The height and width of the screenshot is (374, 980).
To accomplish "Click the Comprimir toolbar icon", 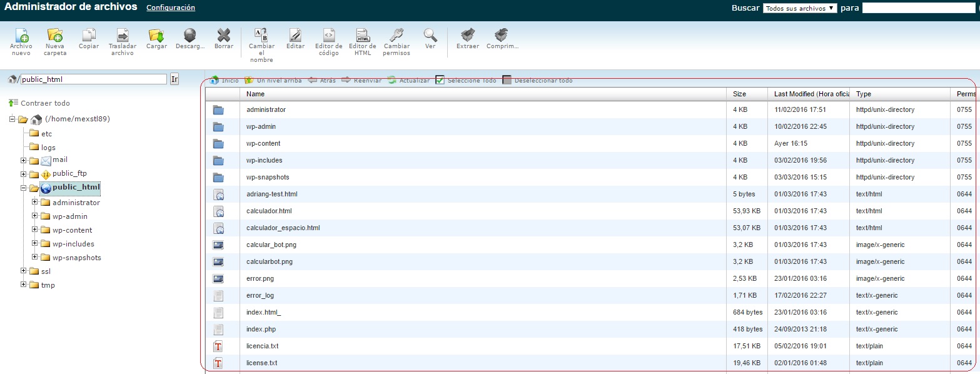I will coord(502,35).
